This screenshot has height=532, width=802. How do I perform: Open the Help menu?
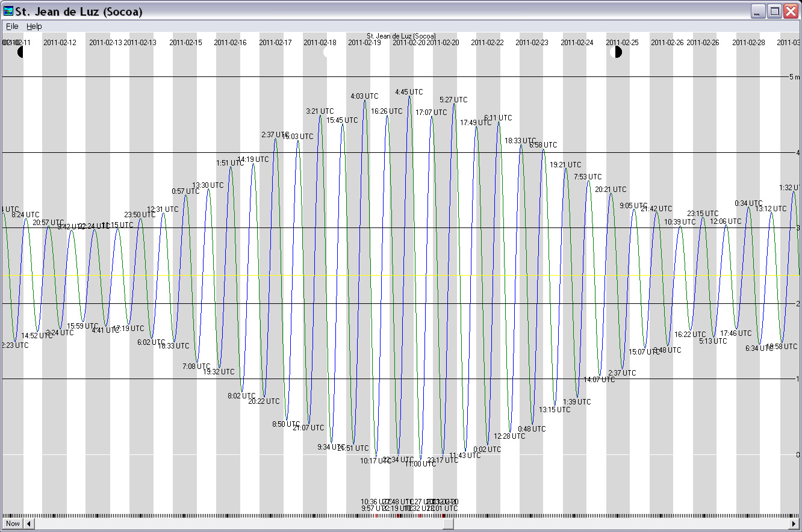[x=34, y=26]
